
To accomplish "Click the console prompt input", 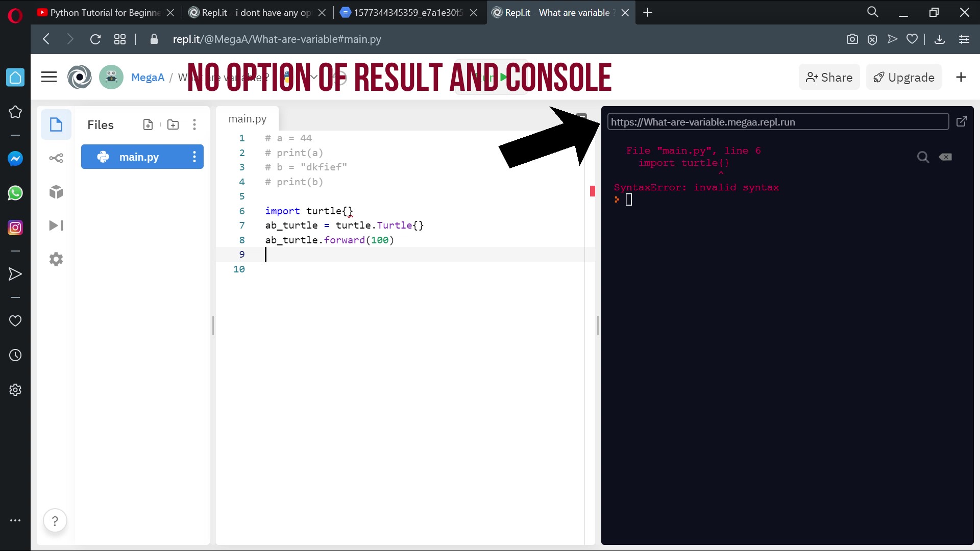I will tap(629, 199).
